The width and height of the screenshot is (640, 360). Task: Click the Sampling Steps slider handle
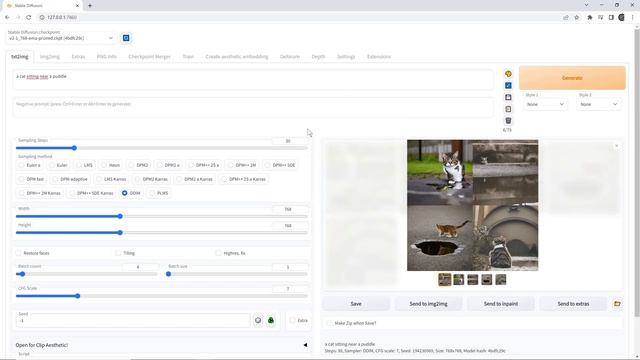coord(74,148)
